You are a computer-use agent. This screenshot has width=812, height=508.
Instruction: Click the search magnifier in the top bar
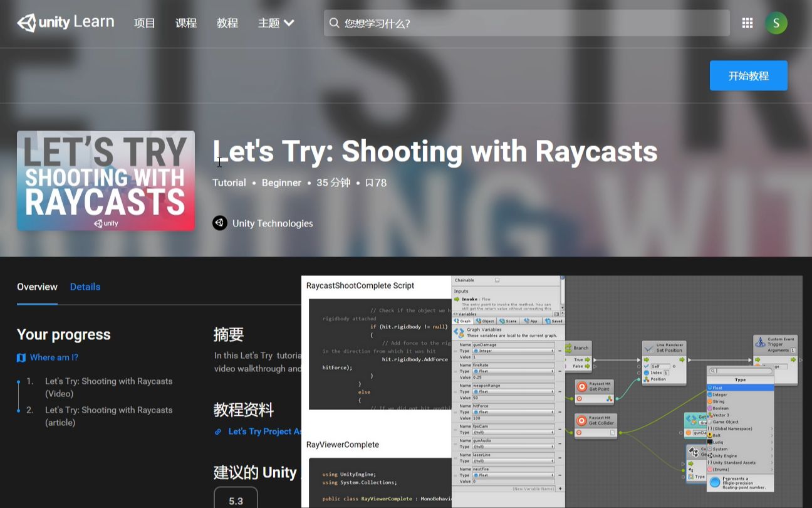(334, 23)
